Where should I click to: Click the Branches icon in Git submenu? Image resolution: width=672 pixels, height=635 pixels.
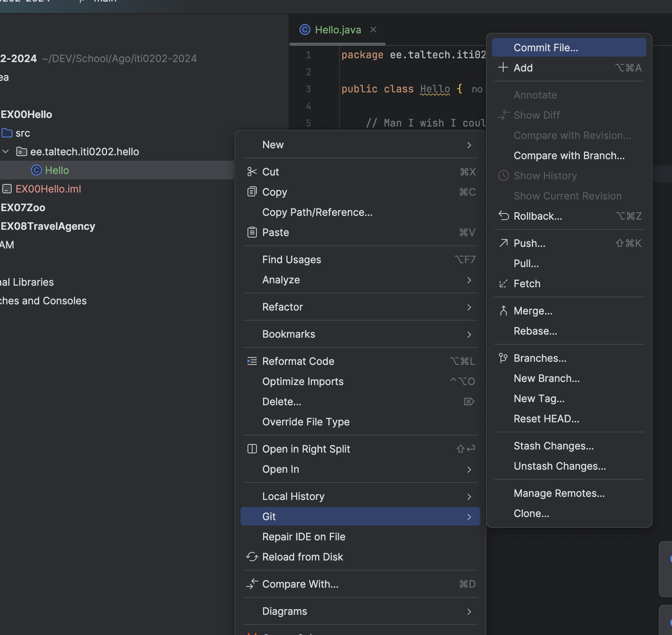(503, 358)
